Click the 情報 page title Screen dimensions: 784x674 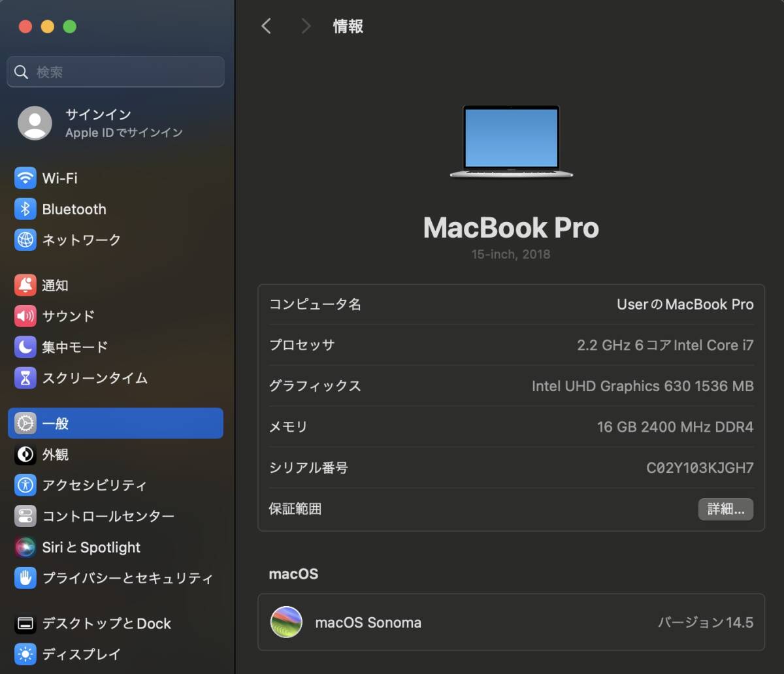tap(348, 26)
